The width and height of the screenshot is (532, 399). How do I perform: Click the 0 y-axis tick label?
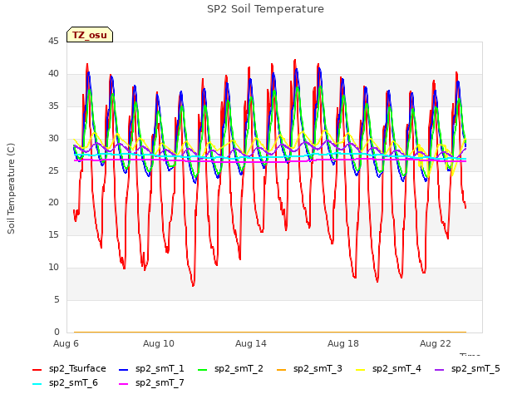(57, 332)
